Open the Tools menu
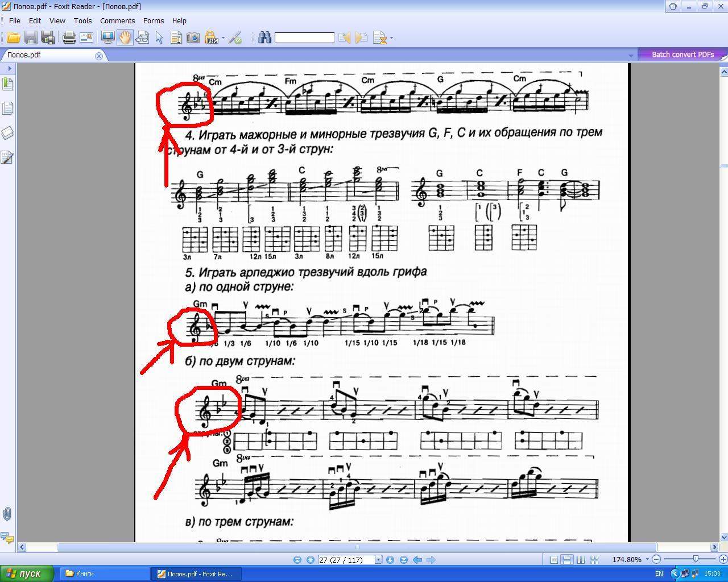The image size is (728, 582). tap(82, 20)
